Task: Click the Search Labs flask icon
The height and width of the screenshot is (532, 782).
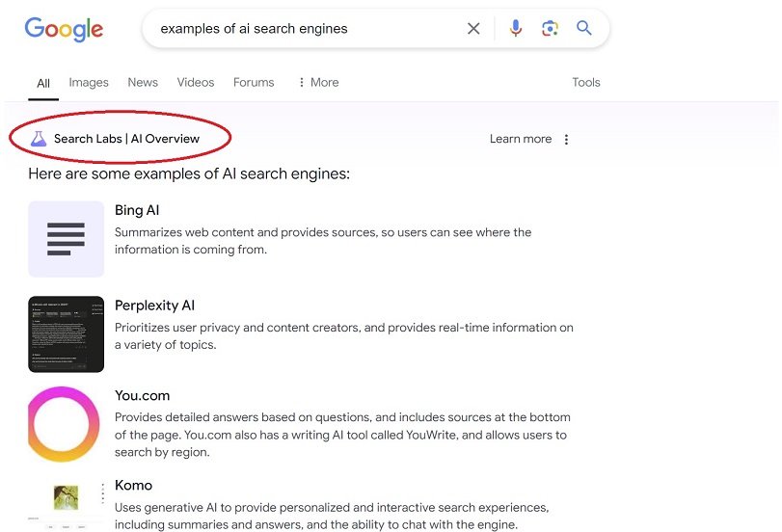Action: click(x=39, y=139)
